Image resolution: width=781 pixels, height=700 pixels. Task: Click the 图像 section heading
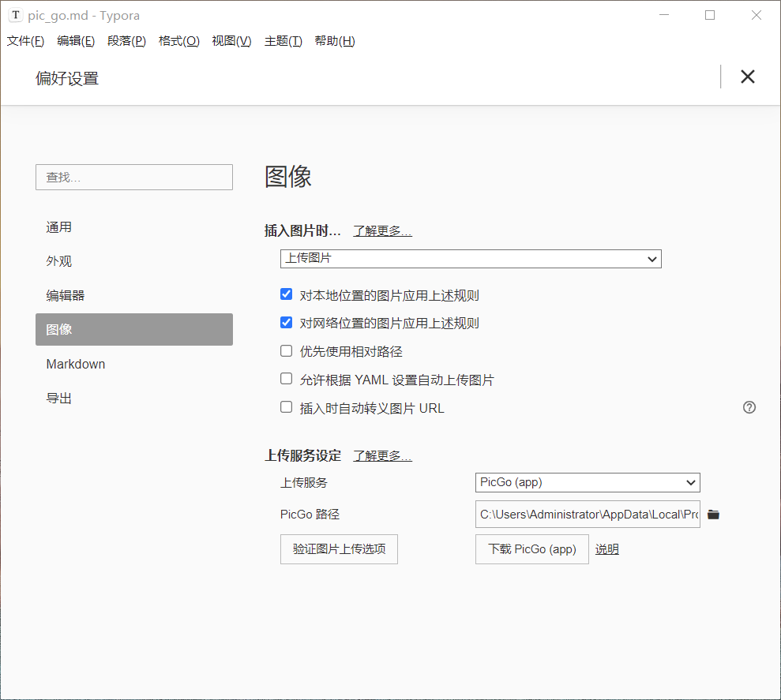click(x=288, y=177)
